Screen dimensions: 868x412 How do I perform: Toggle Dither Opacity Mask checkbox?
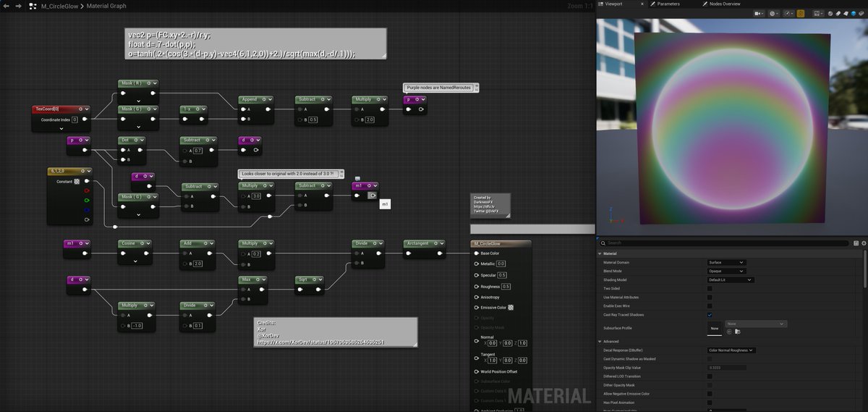pos(710,385)
